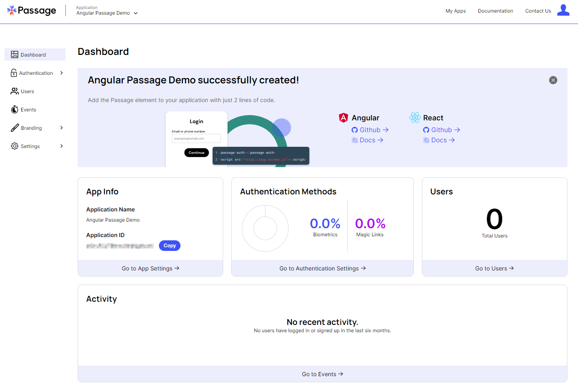Expand the Authentication submenu chevron
The height and width of the screenshot is (392, 578).
pyautogui.click(x=61, y=73)
